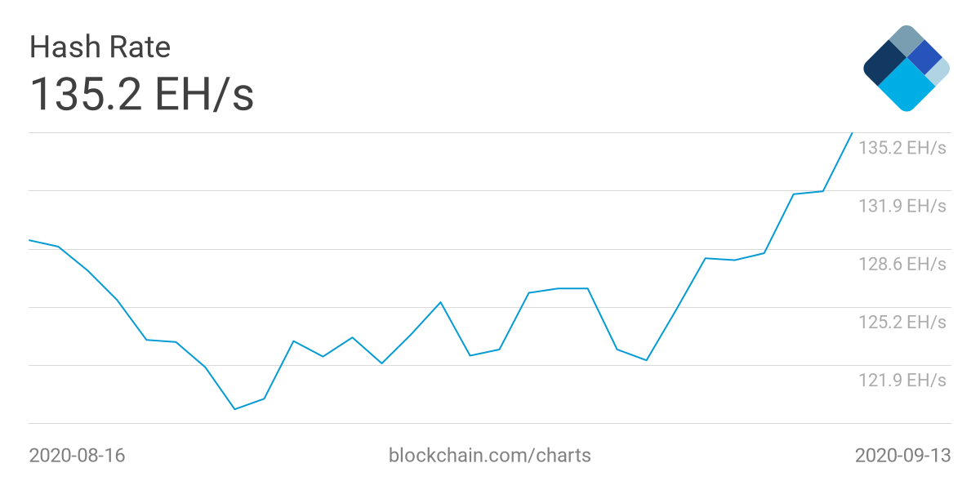Image resolution: width=980 pixels, height=490 pixels.
Task: Click the line's endpoint at the top gridline
Action: (x=852, y=133)
